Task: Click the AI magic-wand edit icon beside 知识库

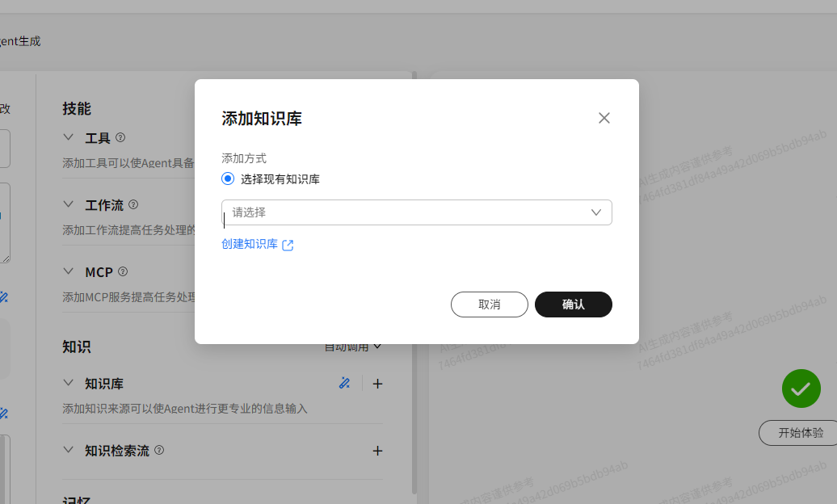Action: point(344,383)
